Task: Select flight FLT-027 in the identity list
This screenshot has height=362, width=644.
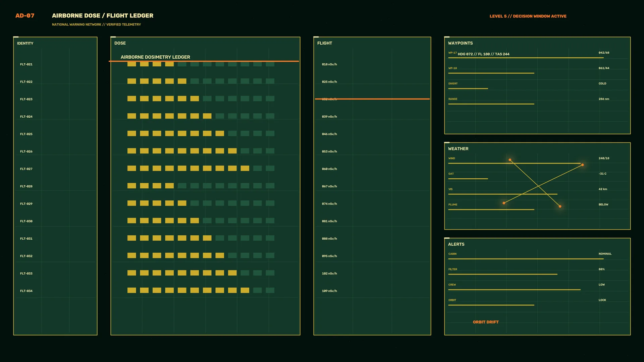Action: tap(26, 169)
